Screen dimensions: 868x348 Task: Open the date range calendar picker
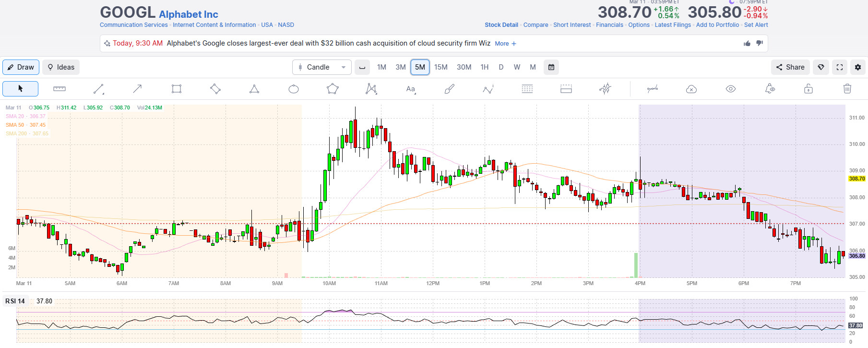tap(551, 67)
